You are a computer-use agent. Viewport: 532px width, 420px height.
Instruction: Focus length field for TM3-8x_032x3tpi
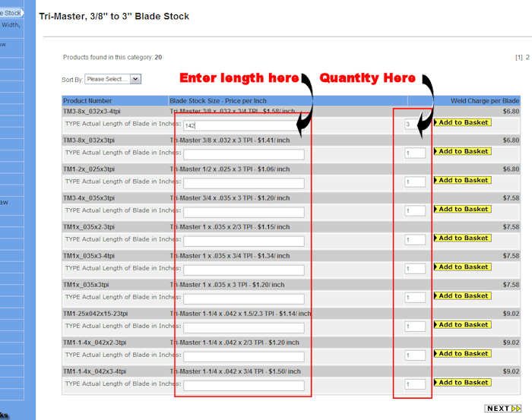(244, 154)
